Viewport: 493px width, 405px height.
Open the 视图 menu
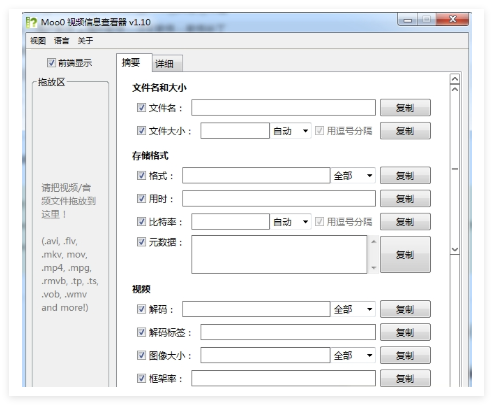pos(38,41)
